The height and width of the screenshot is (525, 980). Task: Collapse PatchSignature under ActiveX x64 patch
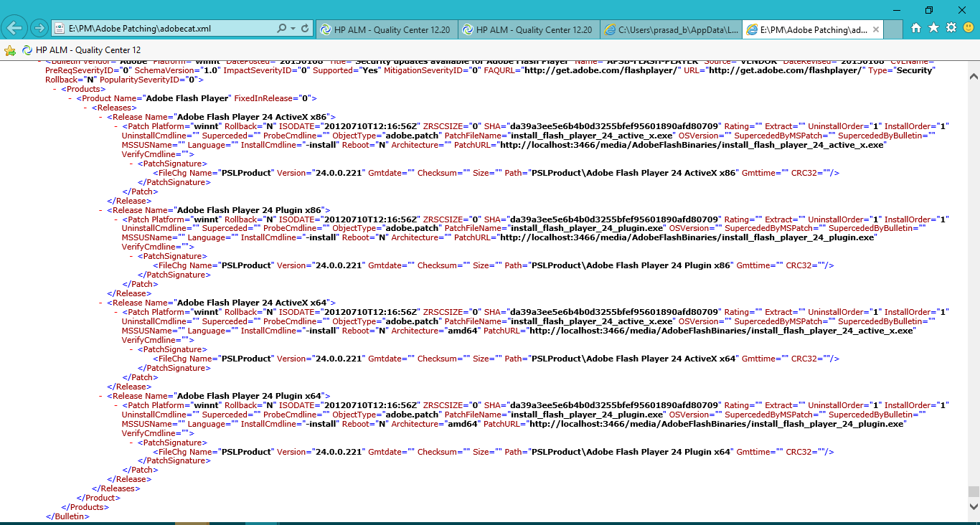pos(132,349)
